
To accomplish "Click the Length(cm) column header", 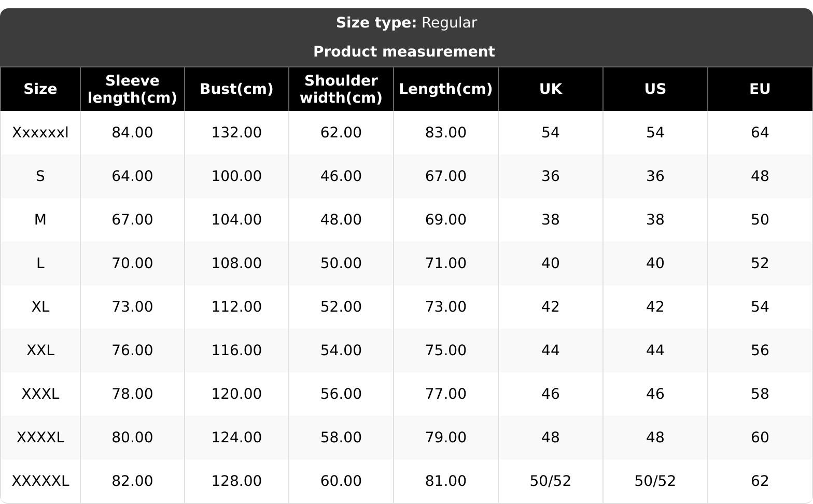I will pos(445,89).
